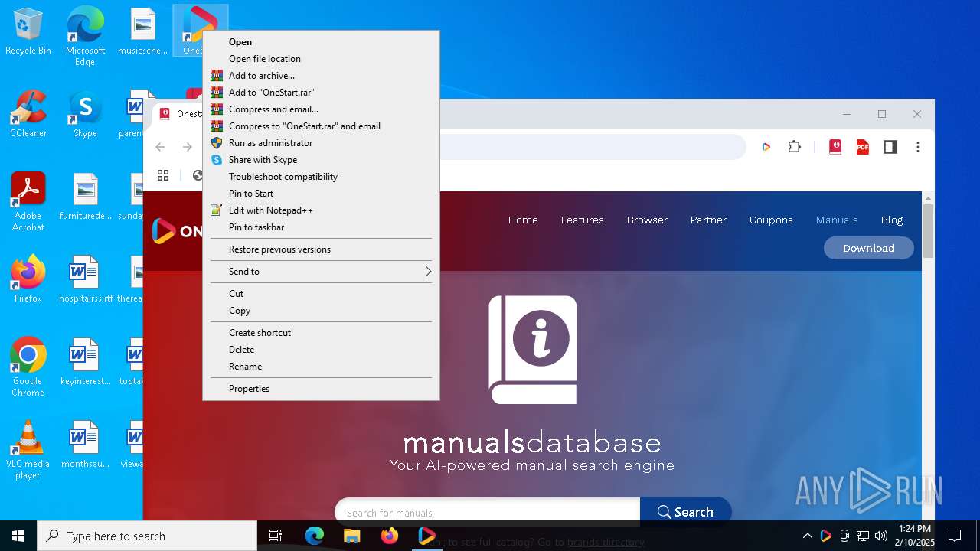Expand the Send to submenu
The image size is (980, 551).
[x=321, y=272]
